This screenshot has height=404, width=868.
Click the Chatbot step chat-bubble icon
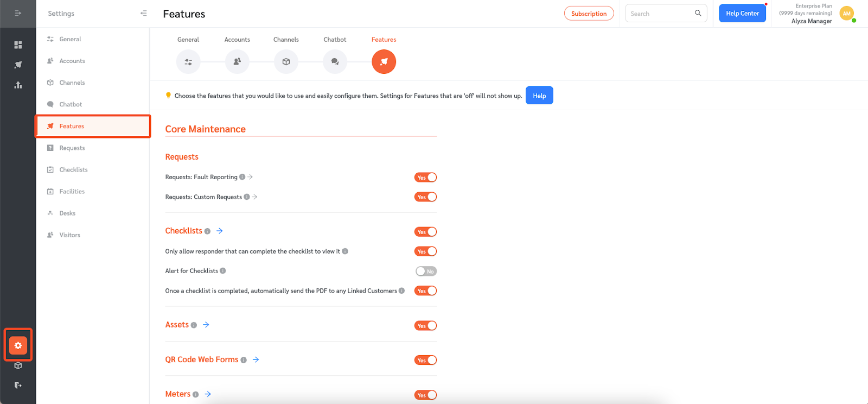pyautogui.click(x=335, y=62)
